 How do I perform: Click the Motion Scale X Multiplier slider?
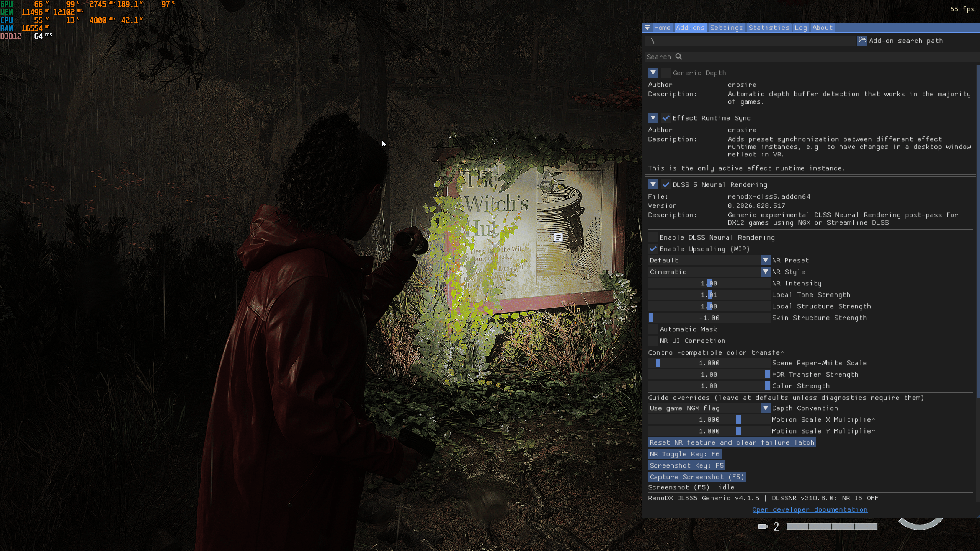[x=709, y=419]
